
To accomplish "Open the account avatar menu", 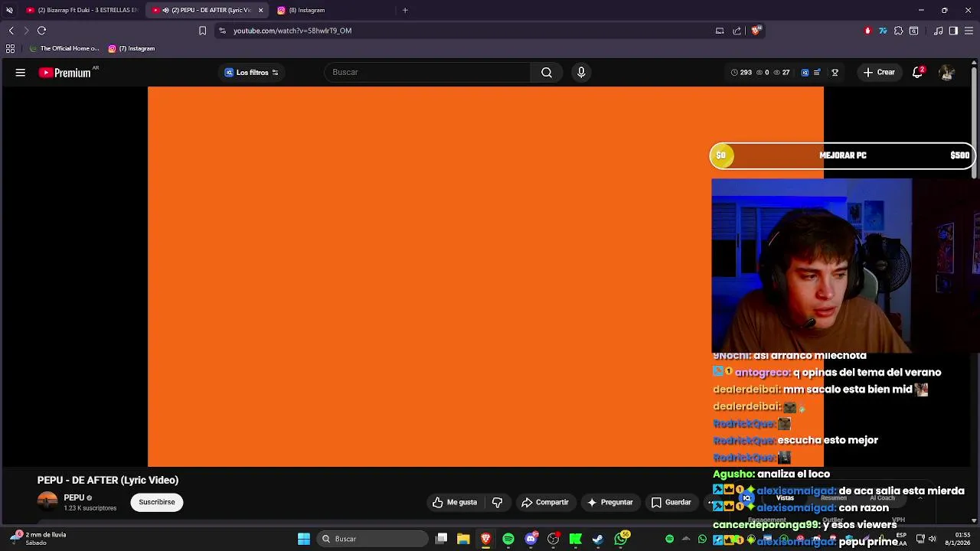I will (947, 73).
